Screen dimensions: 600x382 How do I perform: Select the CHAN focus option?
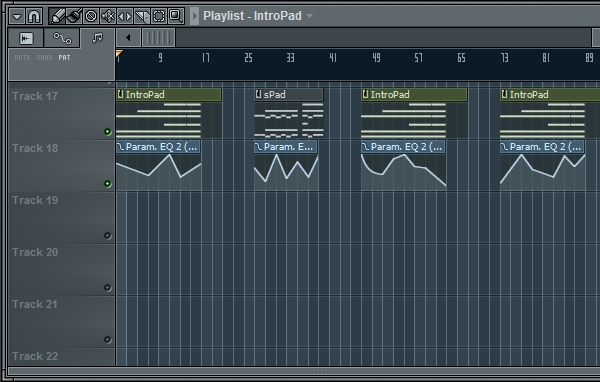click(44, 58)
